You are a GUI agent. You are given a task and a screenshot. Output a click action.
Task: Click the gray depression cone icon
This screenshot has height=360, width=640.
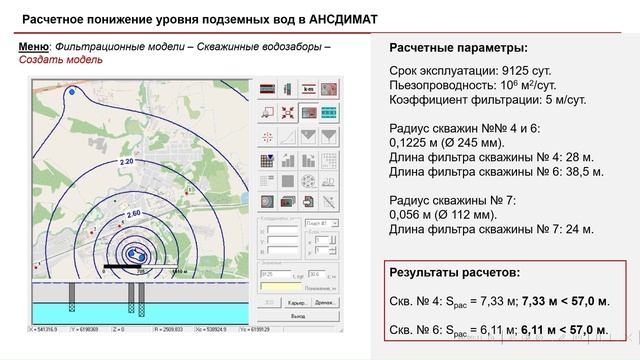[309, 137]
